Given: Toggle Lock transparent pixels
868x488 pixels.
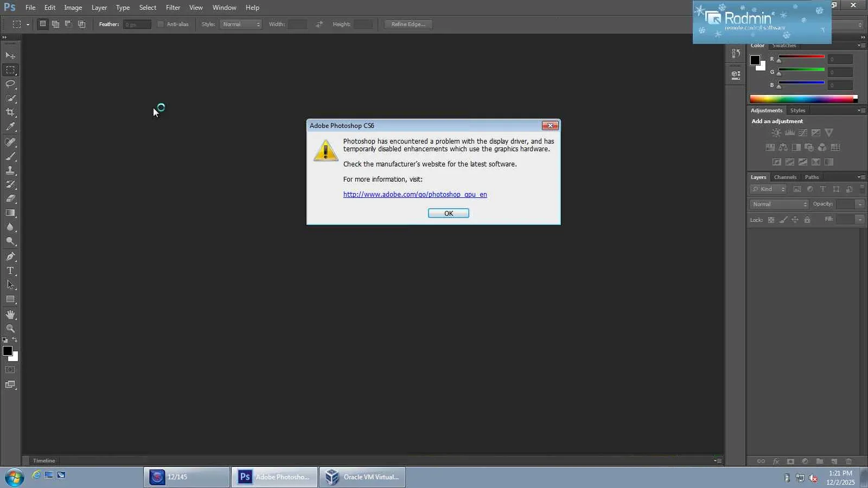Looking at the screenshot, I should [771, 220].
